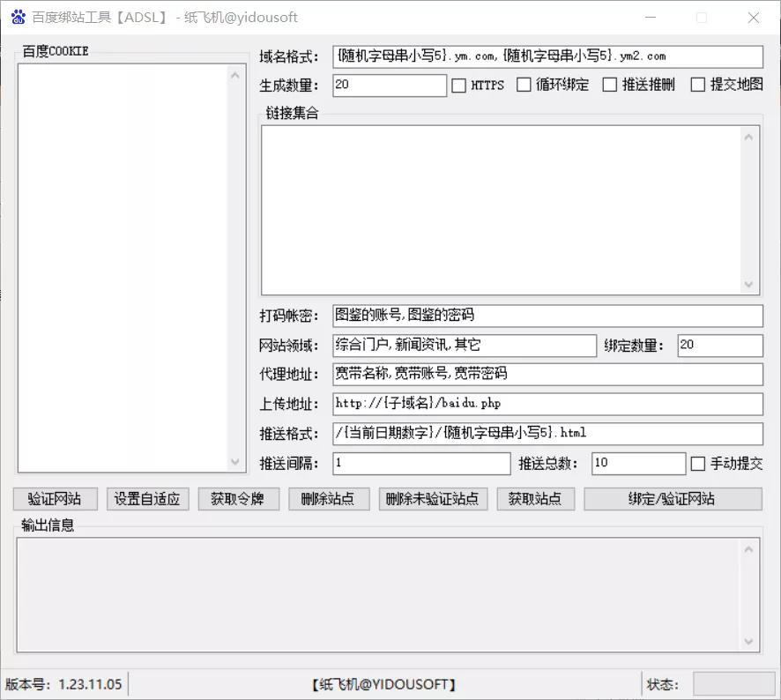Click the 百度COOKIE scrollbar down arrow

tap(235, 461)
